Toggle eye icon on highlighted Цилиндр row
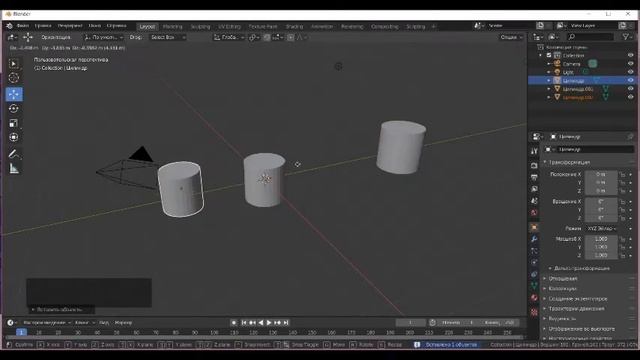Viewport: 640px width, 360px height. click(x=630, y=80)
